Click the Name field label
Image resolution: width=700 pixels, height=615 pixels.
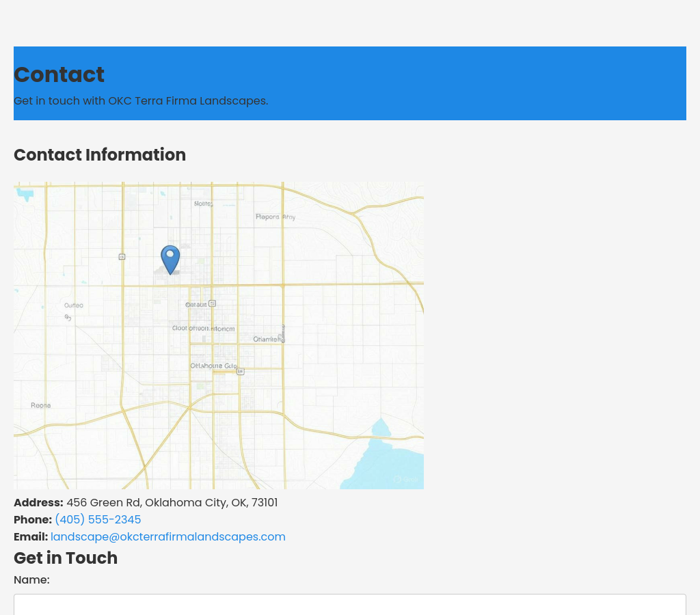tap(31, 579)
